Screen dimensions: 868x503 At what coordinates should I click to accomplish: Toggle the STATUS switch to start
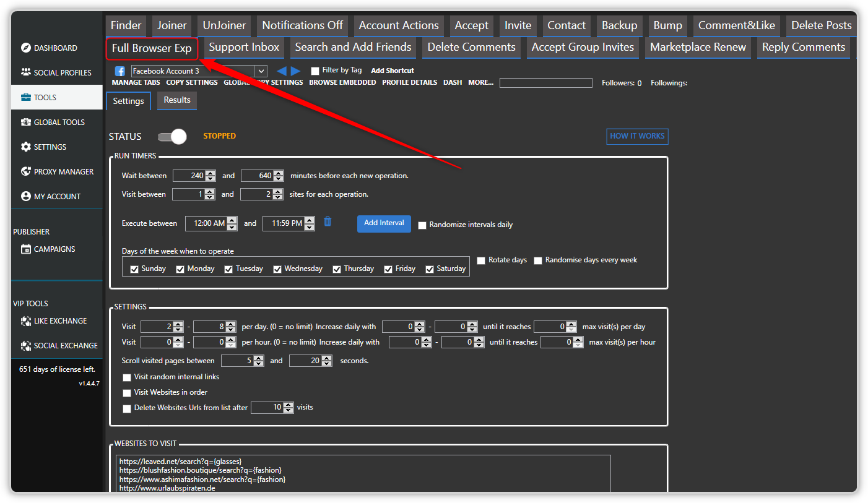click(x=172, y=136)
